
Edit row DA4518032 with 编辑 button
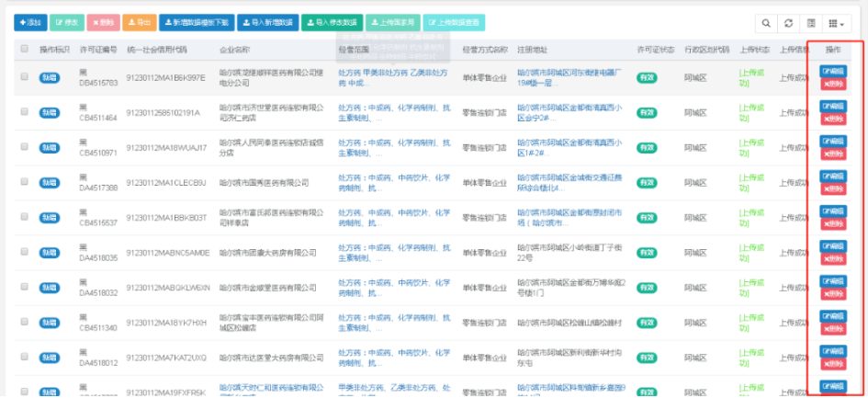click(833, 281)
